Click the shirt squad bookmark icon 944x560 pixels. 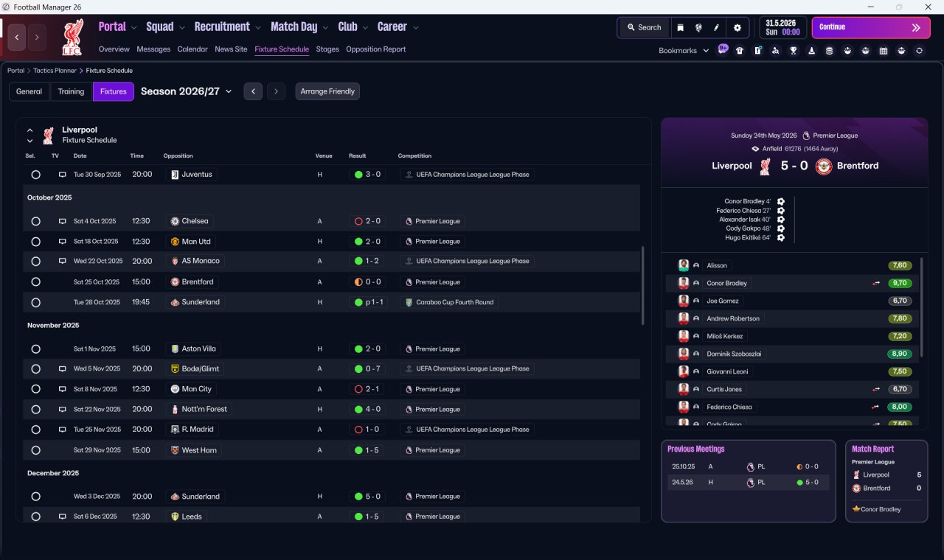[740, 51]
